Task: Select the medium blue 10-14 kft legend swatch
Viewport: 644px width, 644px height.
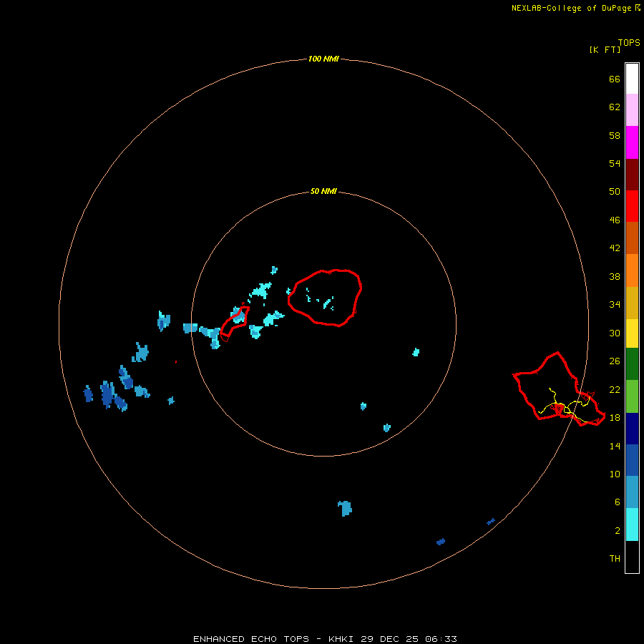Action: pos(632,460)
